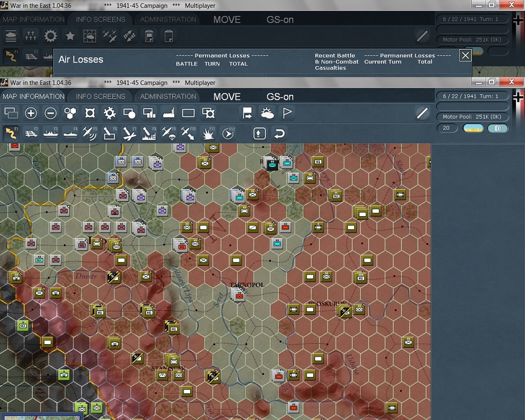The width and height of the screenshot is (525, 420).
Task: Click the GS-on label in front window
Action: click(280, 97)
